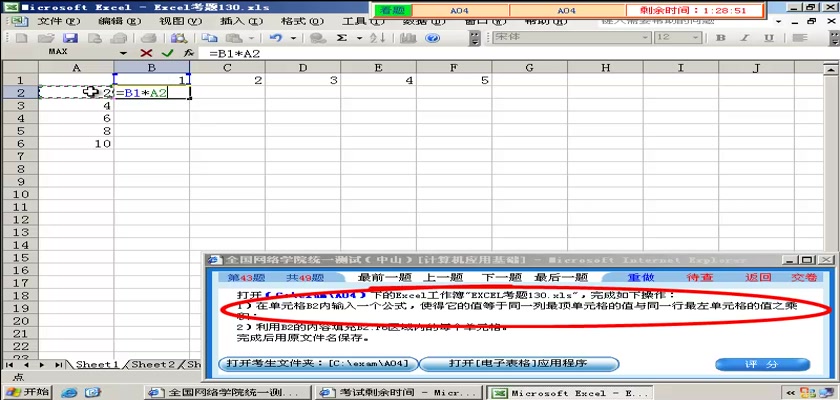Click the Open file toolbar icon

pyautogui.click(x=46, y=38)
